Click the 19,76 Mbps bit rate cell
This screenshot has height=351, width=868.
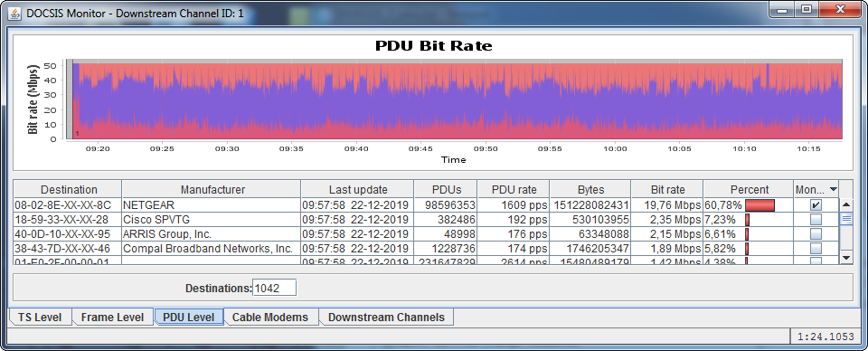click(667, 205)
